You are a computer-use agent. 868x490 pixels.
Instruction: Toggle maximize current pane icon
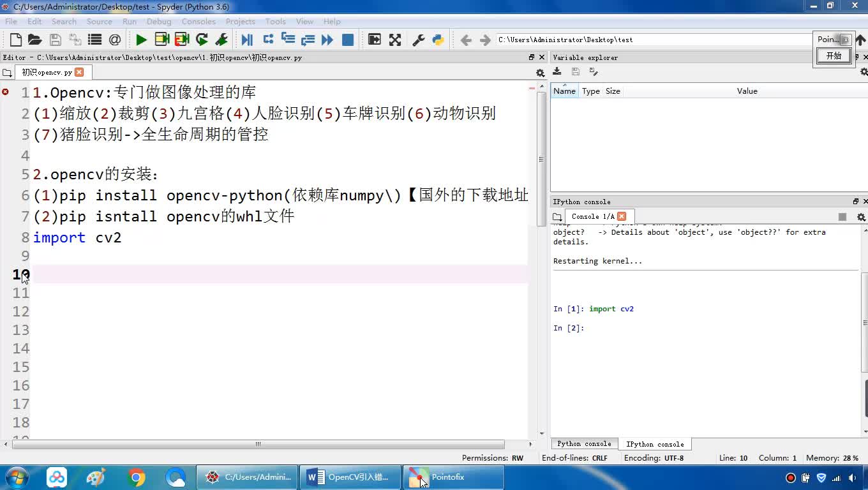375,40
